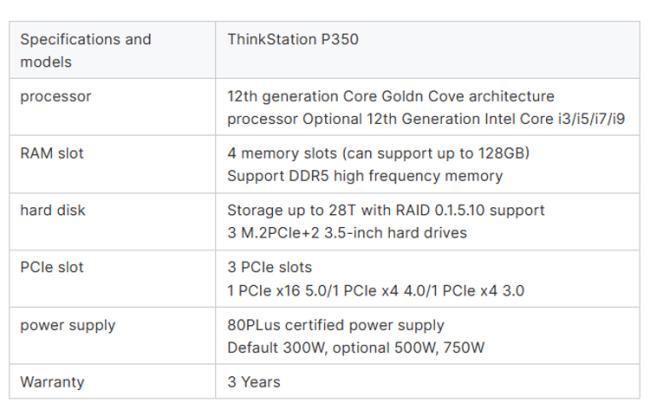Image resolution: width=650 pixels, height=416 pixels.
Task: Click the DDR5 high frequency memory line
Action: tap(365, 176)
